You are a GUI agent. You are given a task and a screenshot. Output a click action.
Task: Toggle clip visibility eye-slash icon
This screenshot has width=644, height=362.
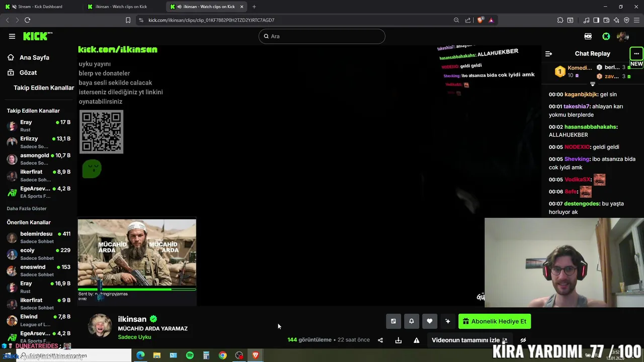coord(523,340)
